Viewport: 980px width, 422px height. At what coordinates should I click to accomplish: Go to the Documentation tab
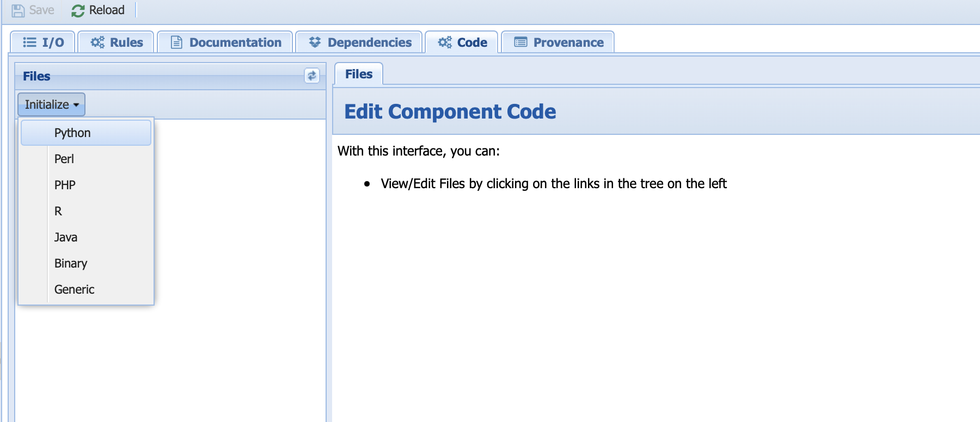coord(225,42)
